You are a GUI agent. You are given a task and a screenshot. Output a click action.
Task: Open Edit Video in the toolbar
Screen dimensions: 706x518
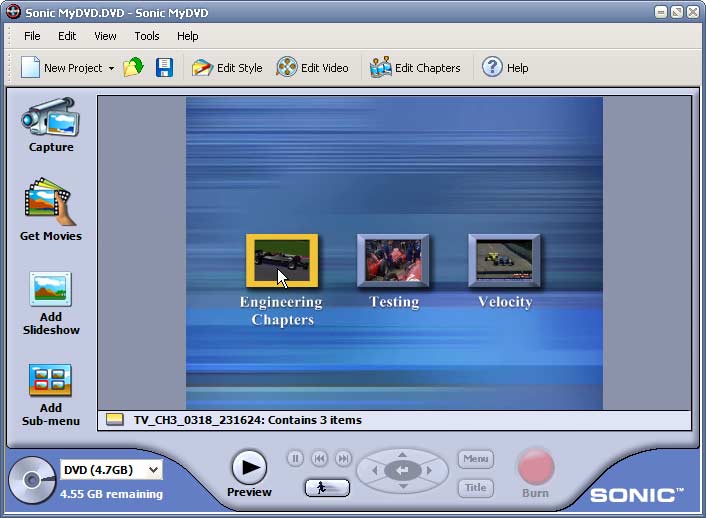pyautogui.click(x=312, y=68)
